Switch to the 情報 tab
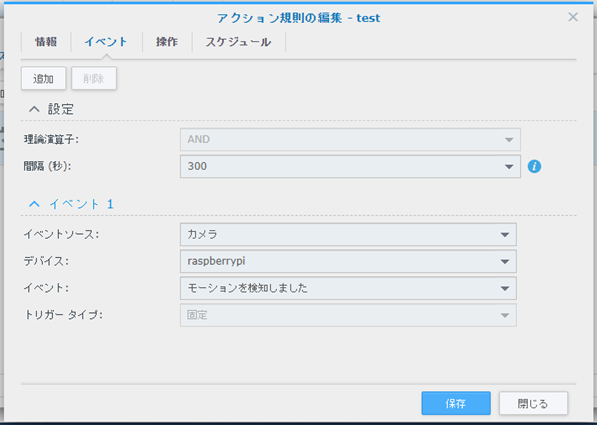The width and height of the screenshot is (597, 425). click(x=46, y=42)
